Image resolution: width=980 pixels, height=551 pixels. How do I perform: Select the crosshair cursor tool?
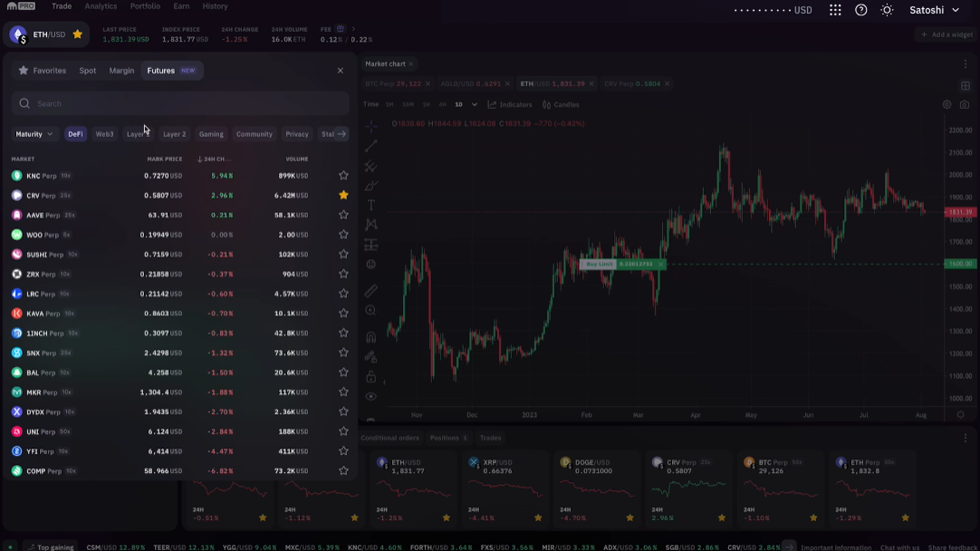click(x=371, y=126)
